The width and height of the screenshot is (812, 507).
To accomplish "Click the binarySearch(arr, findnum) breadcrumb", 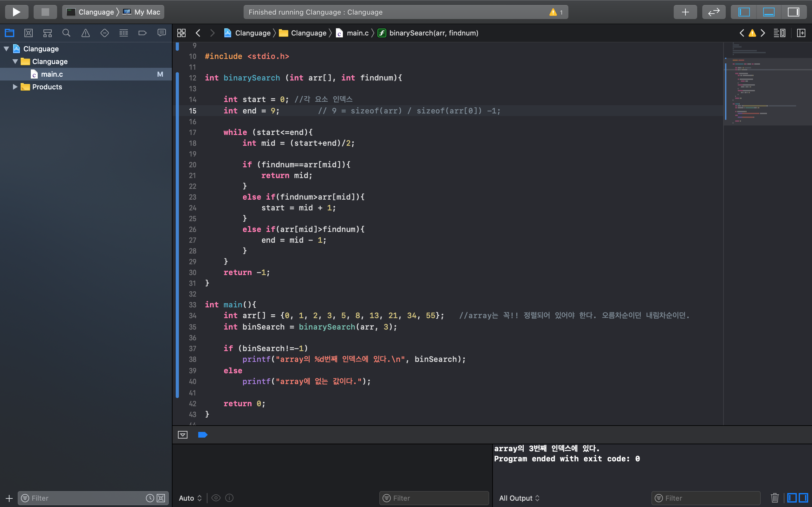I will click(x=434, y=33).
